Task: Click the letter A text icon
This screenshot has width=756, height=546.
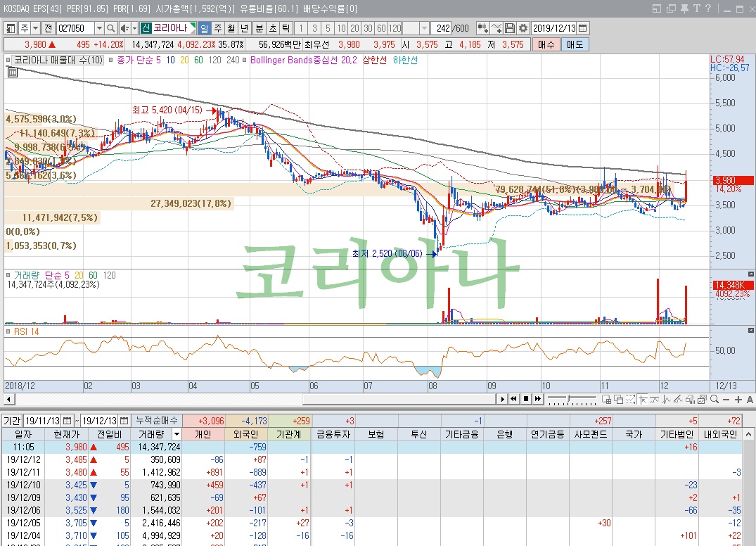Action: click(750, 399)
